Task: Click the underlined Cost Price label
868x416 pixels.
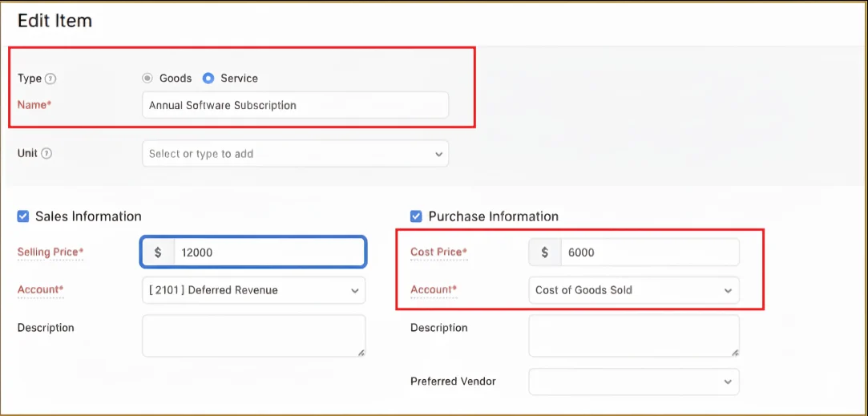Action: tap(438, 252)
